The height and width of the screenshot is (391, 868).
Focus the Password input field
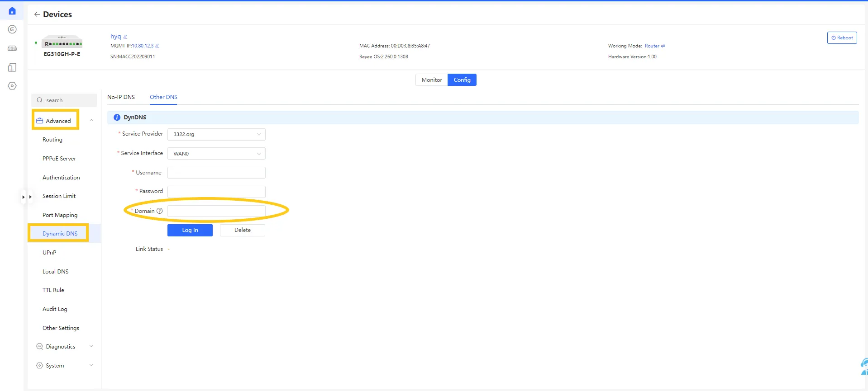click(216, 192)
